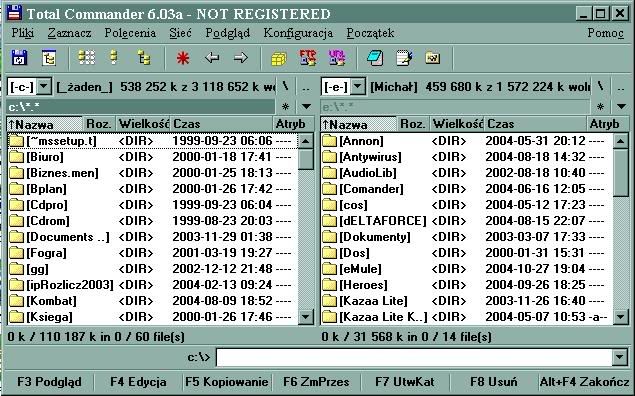This screenshot has width=635, height=396.
Task: Open the Konfiguracja menu
Action: point(298,33)
